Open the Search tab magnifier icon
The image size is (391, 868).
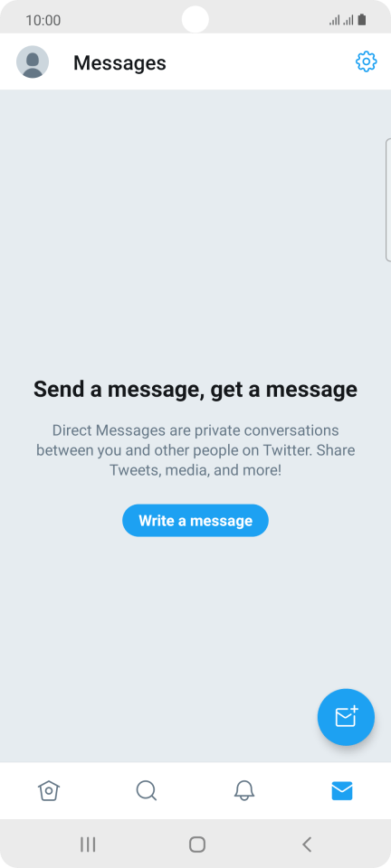click(147, 790)
